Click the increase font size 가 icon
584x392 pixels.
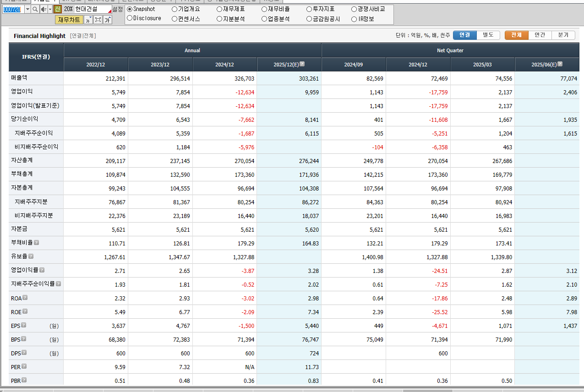108,20
